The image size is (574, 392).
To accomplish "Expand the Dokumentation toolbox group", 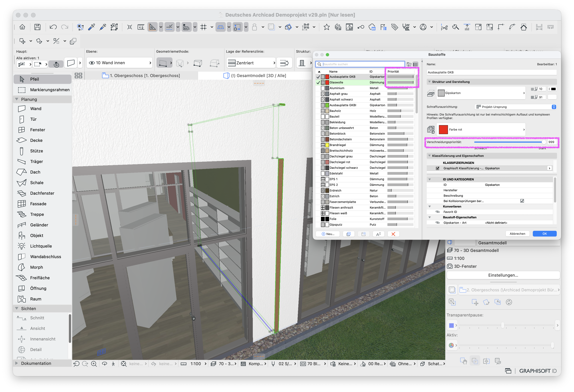I will coord(17,363).
